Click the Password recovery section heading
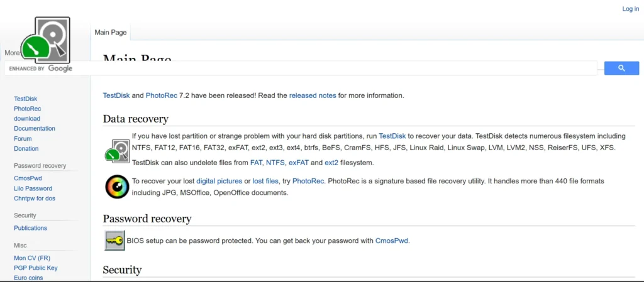 pyautogui.click(x=147, y=219)
